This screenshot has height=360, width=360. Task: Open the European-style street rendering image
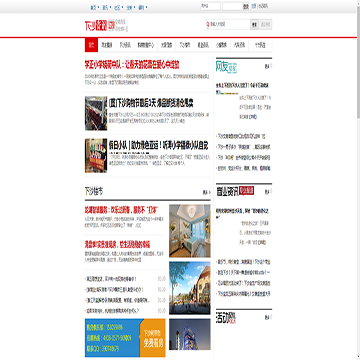(190, 288)
